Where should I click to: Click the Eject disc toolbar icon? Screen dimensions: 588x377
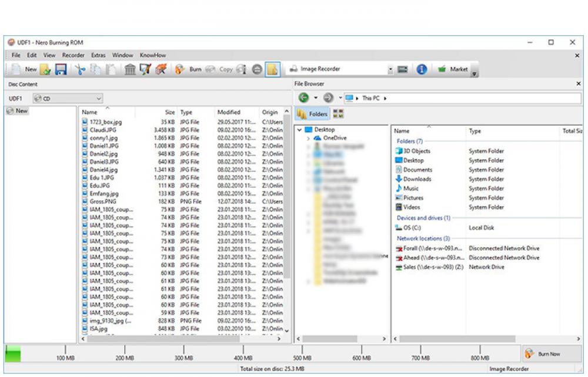point(257,69)
